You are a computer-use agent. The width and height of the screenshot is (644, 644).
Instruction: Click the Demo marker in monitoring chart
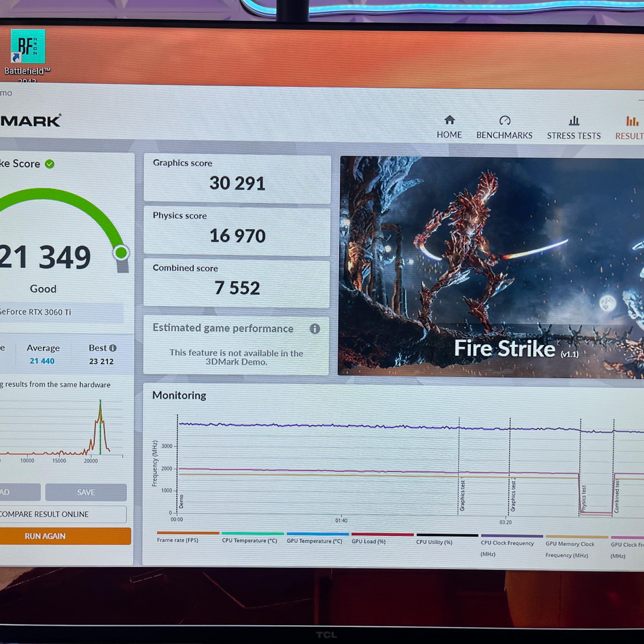point(181,501)
